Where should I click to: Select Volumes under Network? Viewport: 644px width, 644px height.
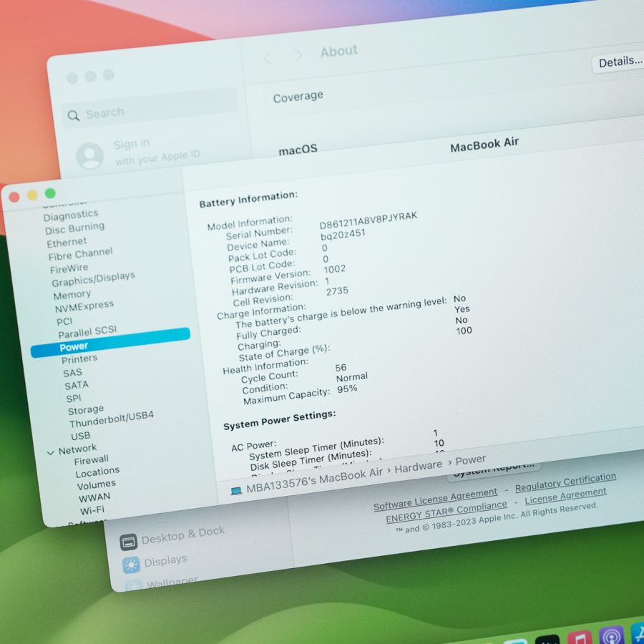click(96, 485)
